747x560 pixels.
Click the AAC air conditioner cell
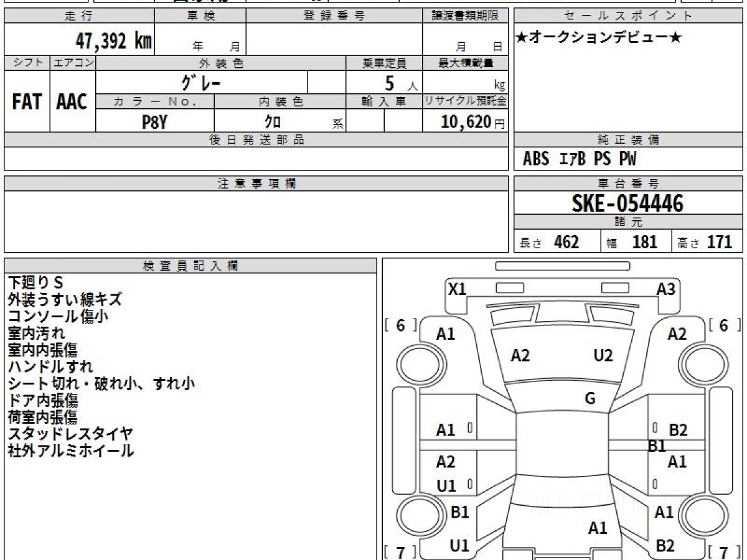[x=72, y=101]
